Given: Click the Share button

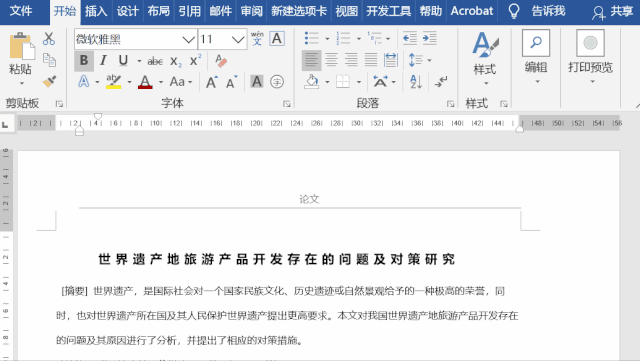Looking at the screenshot, I should 613,11.
